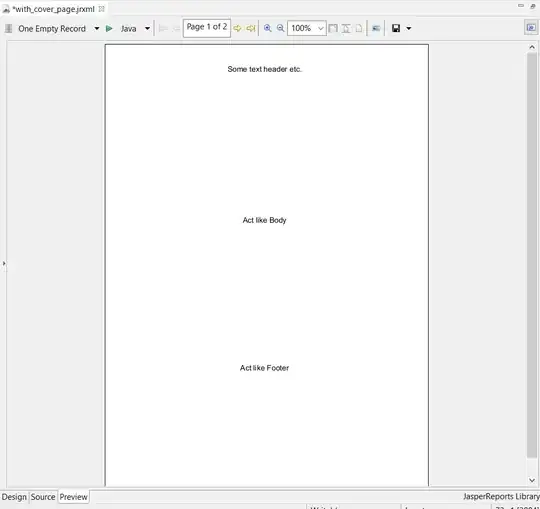Viewport: 540px width, 509px height.
Task: Click the 'Act like Body' text
Action: click(x=264, y=220)
